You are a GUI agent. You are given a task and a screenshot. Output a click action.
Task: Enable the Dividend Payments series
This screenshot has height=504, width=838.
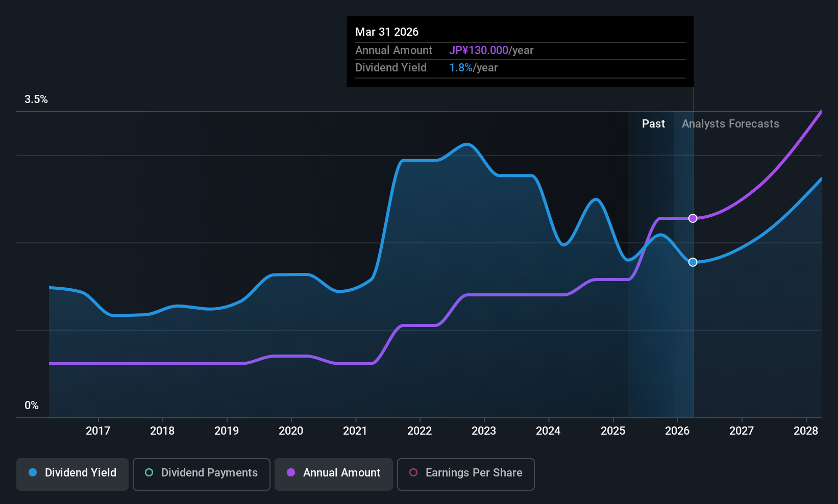[x=201, y=474]
